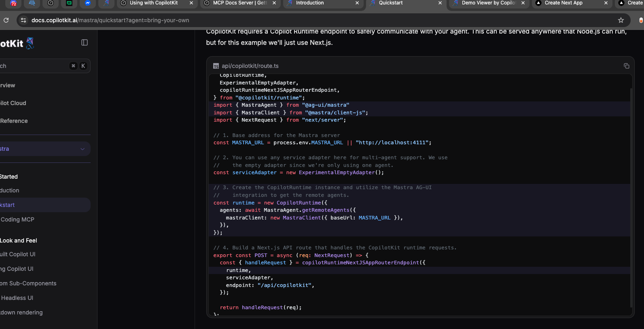The height and width of the screenshot is (329, 644).
Task: Reload the page
Action: [x=6, y=20]
